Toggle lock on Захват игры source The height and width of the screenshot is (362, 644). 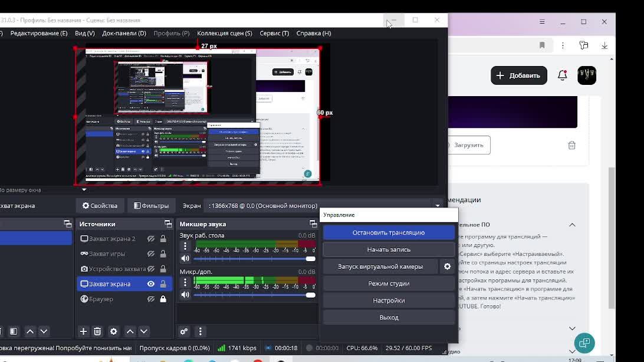tap(163, 254)
